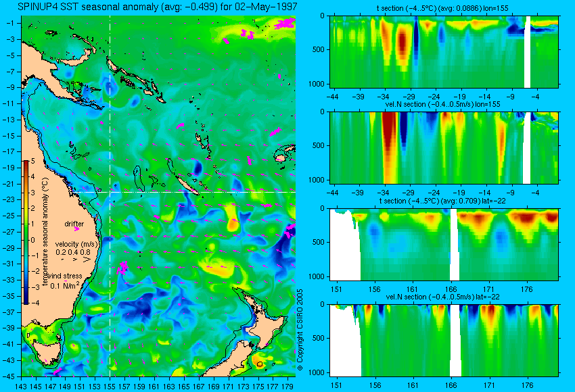Open the northward velocity section plot for lon=155
Image resolution: width=575 pixels, height=392 pixels.
pyautogui.click(x=444, y=147)
